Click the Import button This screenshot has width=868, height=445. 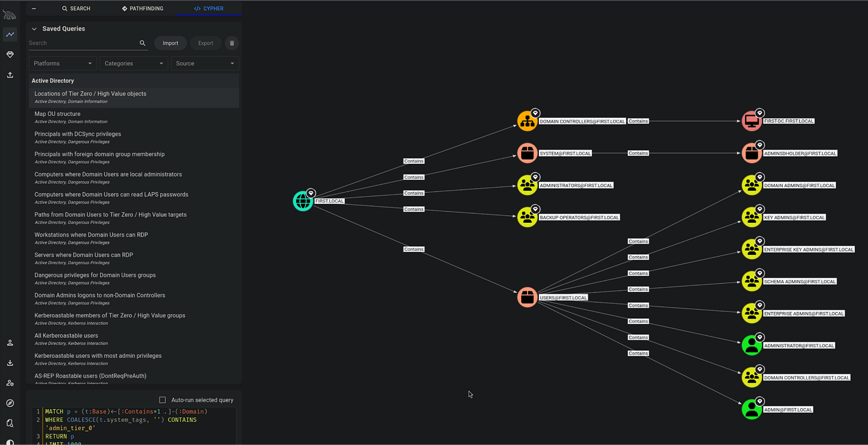pos(170,43)
